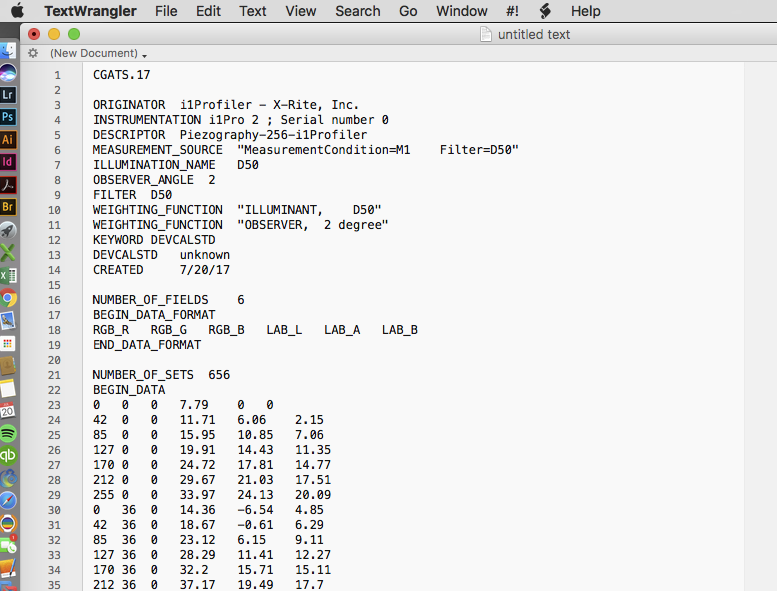Viewport: 777px width, 591px height.
Task: Click the value 33.97 on line 29
Action: tap(197, 495)
